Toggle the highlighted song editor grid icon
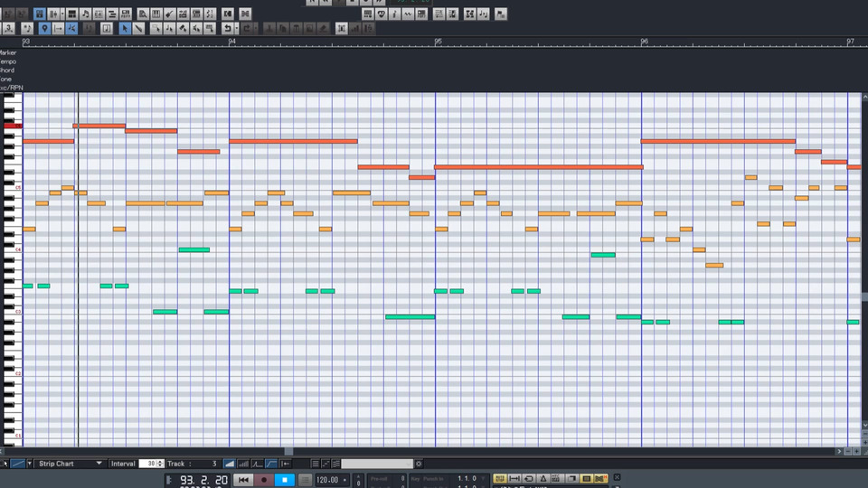The height and width of the screenshot is (488, 868). (x=39, y=14)
